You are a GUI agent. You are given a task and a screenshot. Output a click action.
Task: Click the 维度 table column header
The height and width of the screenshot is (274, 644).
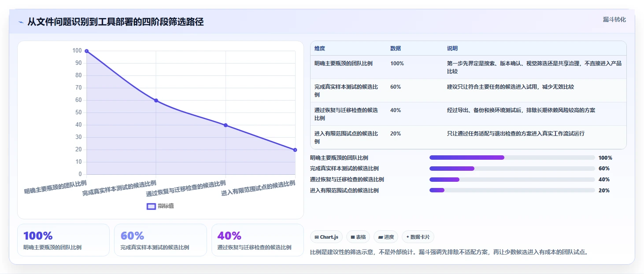[x=320, y=48]
